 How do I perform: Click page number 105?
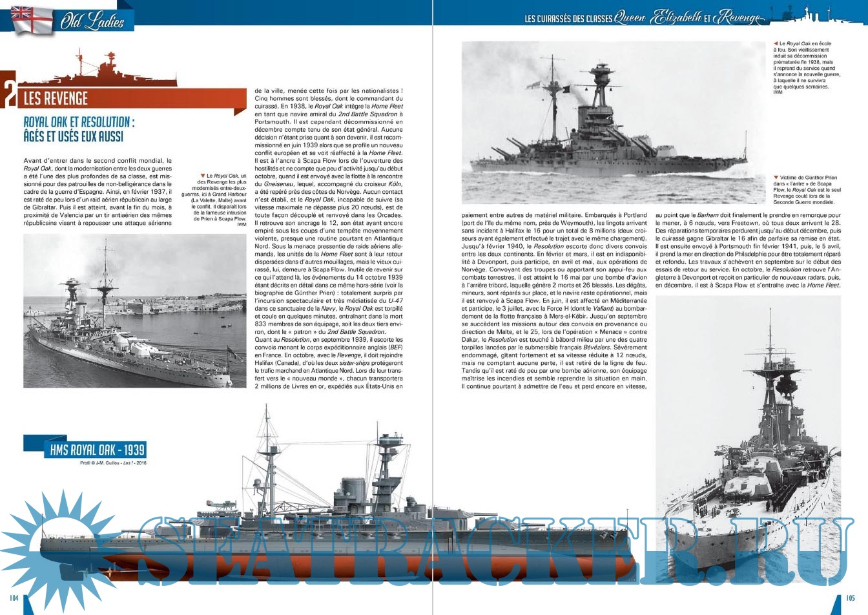[x=851, y=598]
